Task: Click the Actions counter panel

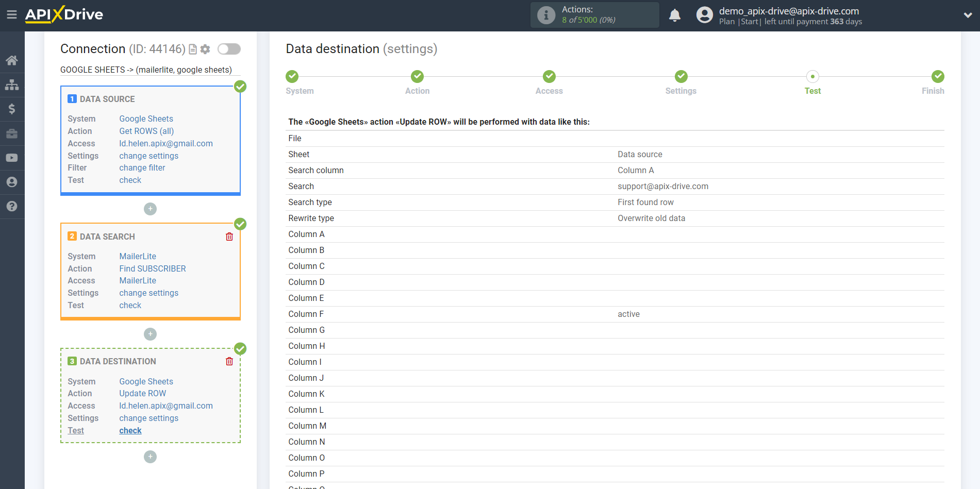Action: tap(594, 15)
